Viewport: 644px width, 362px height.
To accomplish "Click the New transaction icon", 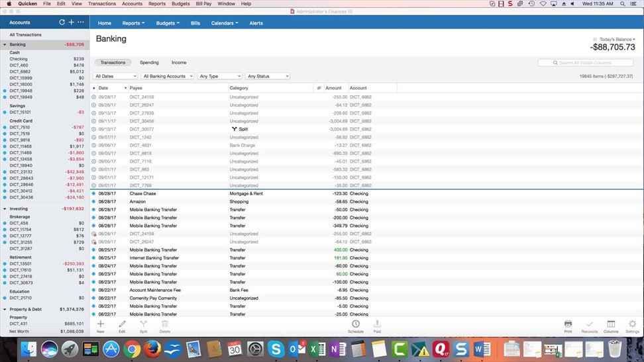I will (101, 324).
